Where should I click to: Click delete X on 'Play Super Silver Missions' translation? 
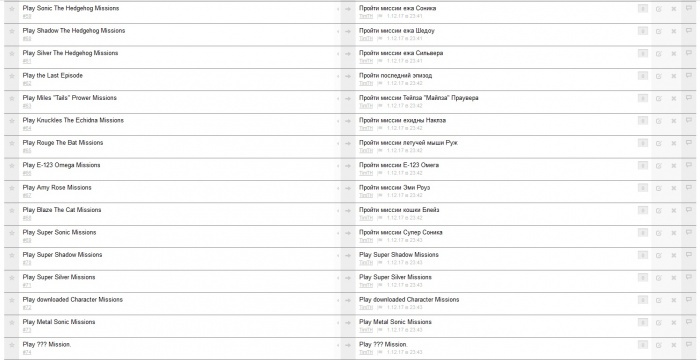click(674, 278)
